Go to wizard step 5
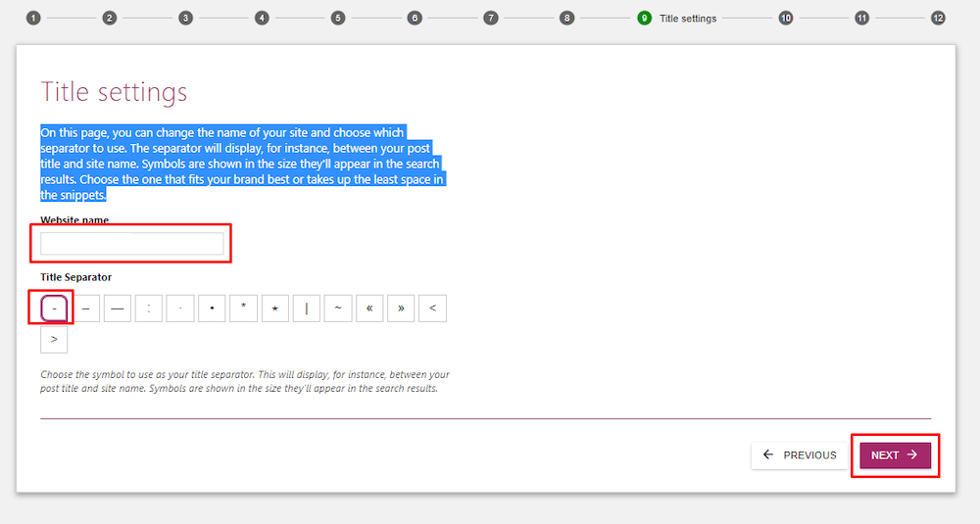 pyautogui.click(x=338, y=18)
